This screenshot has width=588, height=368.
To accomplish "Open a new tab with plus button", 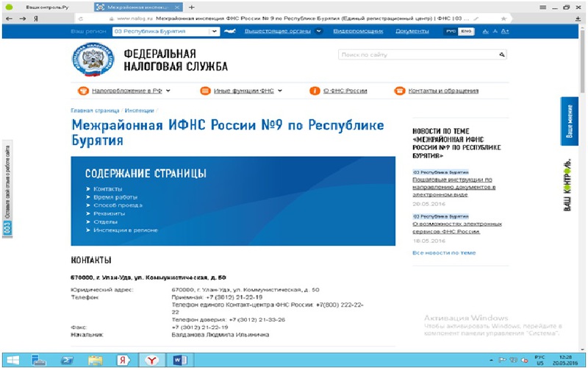I will 192,7.
